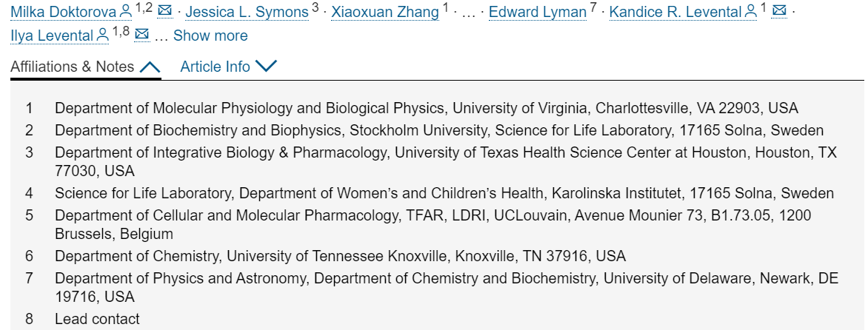Viewport: 868px width, 330px height.
Task: Collapse the Affiliations & Notes chevron
Action: 150,67
